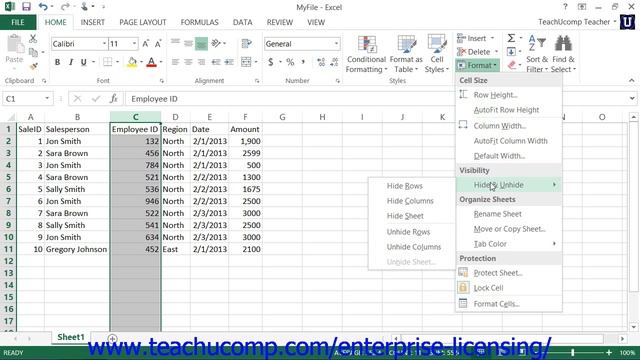The width and height of the screenshot is (640, 360).
Task: Open the font name dropdown Calibri
Action: 104,44
